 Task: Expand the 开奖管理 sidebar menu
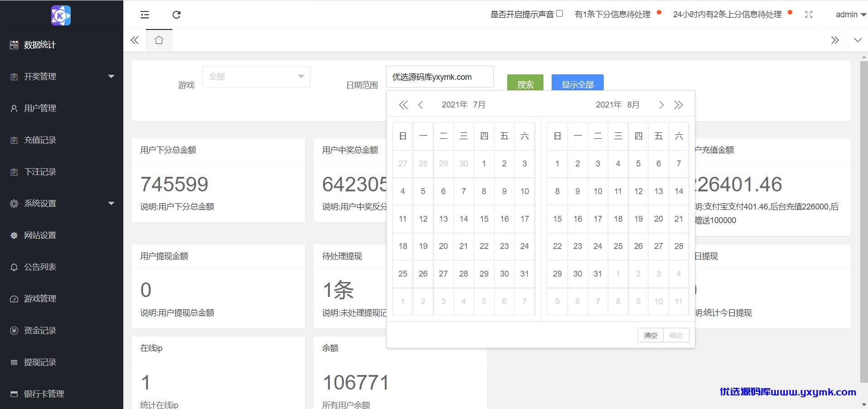[x=62, y=77]
